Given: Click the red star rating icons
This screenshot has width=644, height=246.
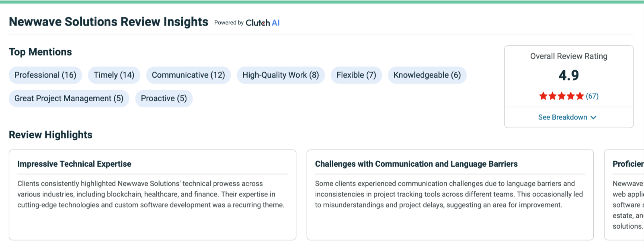Looking at the screenshot, I should (x=561, y=96).
